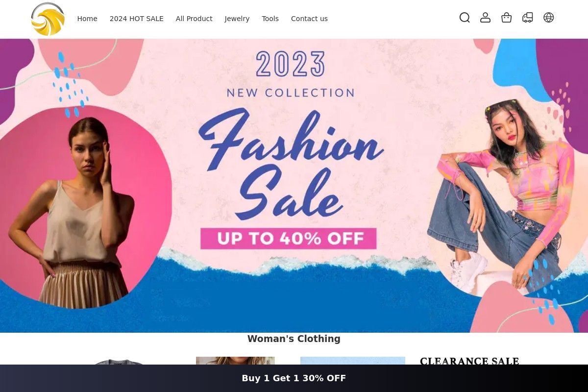Select All Product in navigation
The width and height of the screenshot is (588, 392).
[x=194, y=19]
